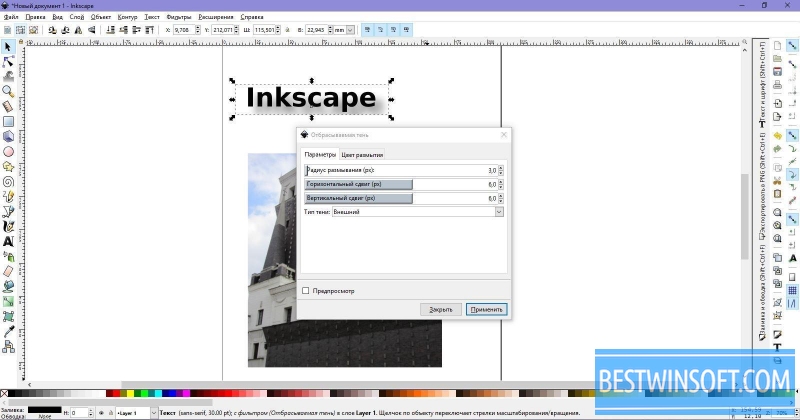
Task: Select the Node editing tool
Action: pos(8,62)
